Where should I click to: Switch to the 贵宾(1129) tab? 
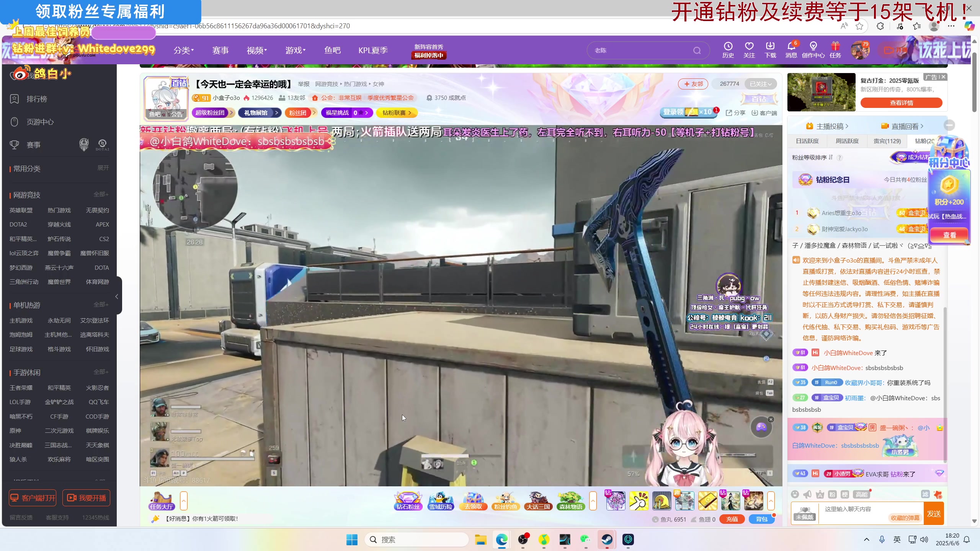click(887, 141)
